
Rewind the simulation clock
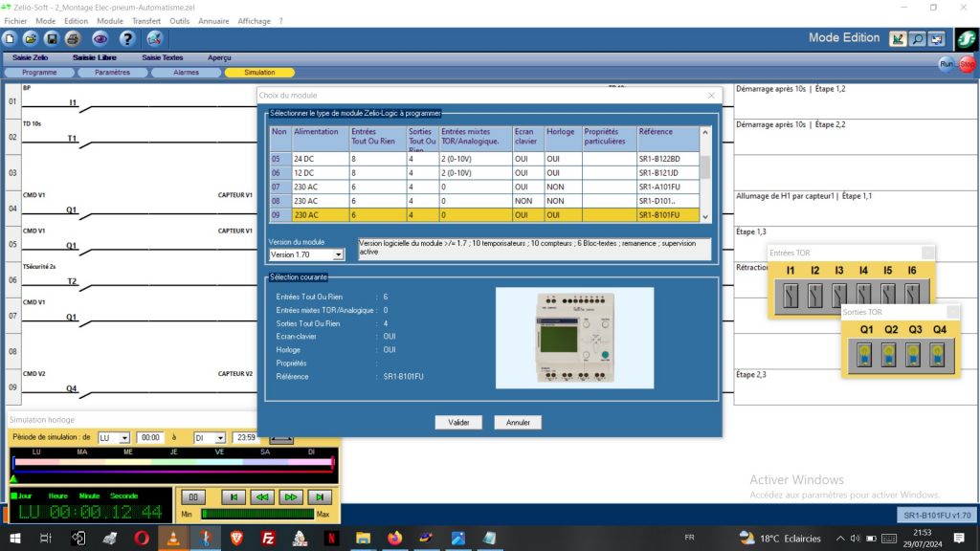click(x=262, y=497)
